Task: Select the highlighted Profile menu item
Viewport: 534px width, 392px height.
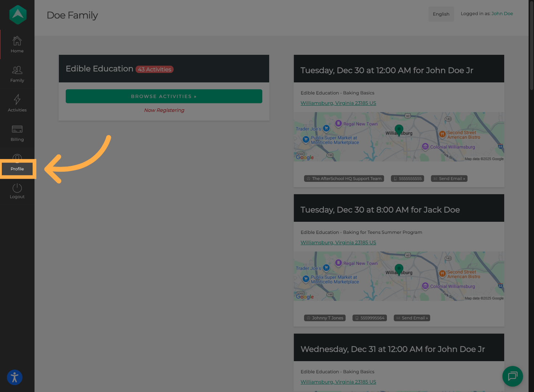Action: (17, 169)
